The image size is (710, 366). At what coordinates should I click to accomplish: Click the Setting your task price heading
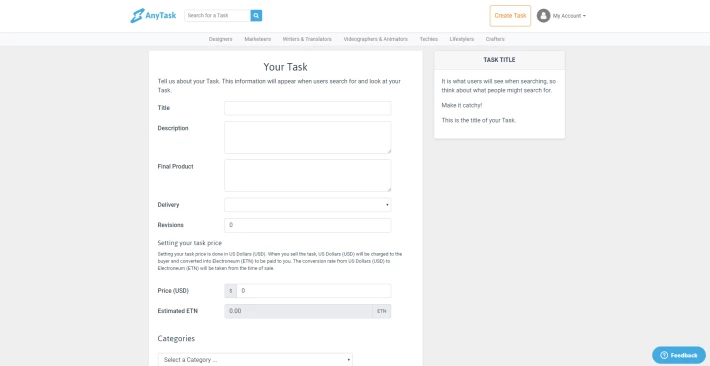[x=190, y=243]
